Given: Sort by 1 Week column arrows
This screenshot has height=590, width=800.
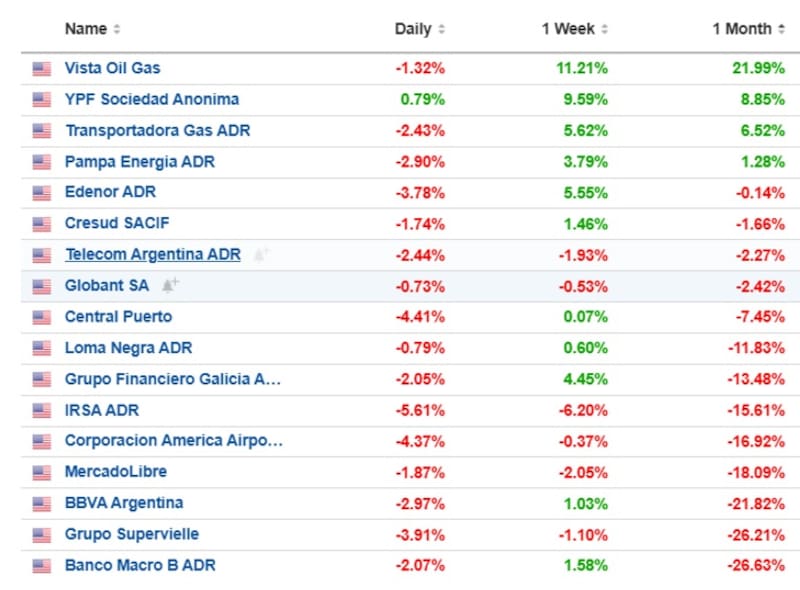Looking at the screenshot, I should point(605,29).
